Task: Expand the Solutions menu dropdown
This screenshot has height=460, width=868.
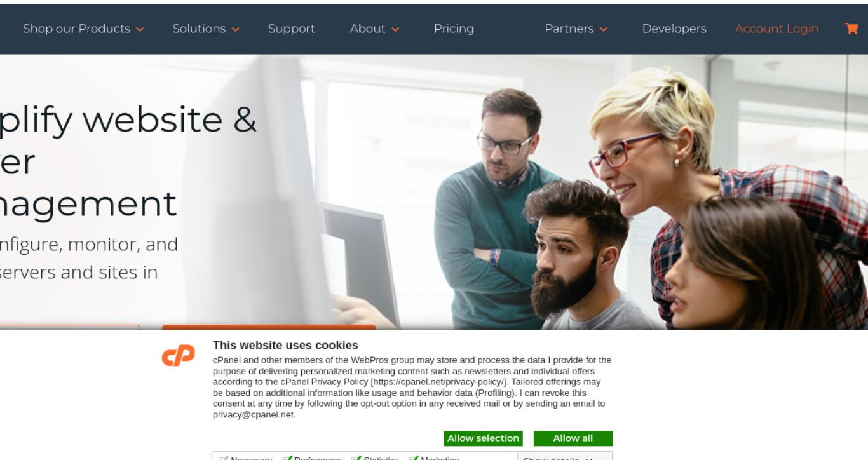Action: coord(206,29)
